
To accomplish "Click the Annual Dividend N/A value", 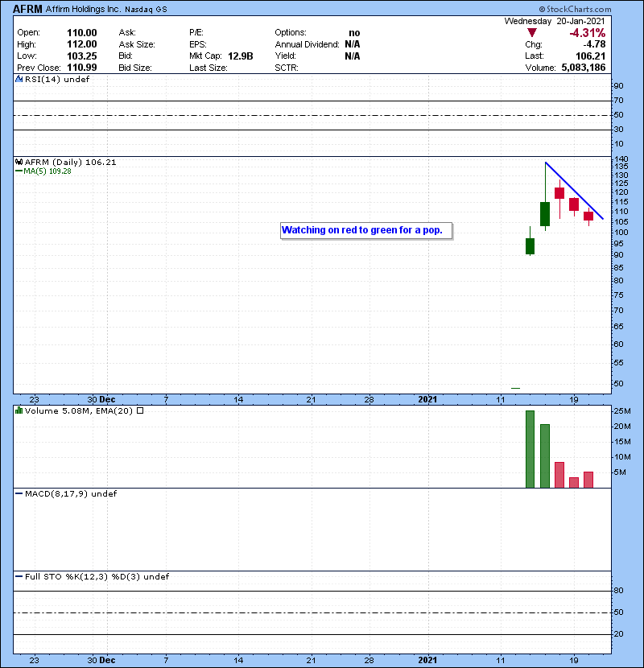I will tap(353, 44).
